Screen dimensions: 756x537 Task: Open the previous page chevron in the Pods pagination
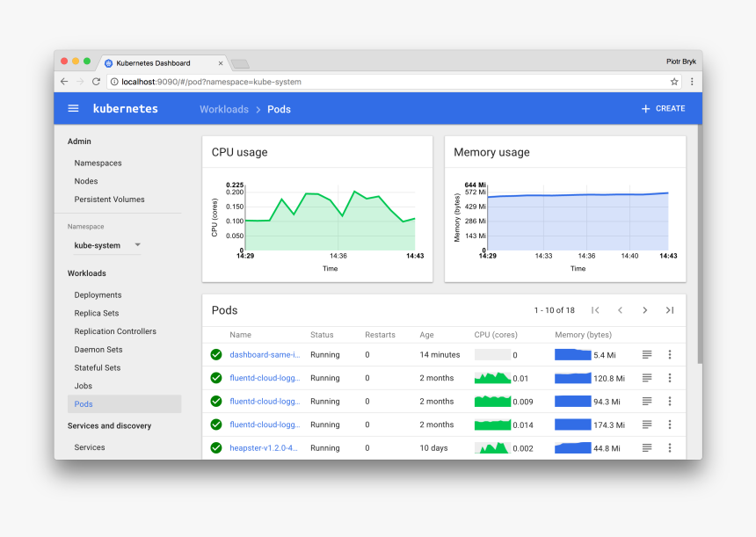(x=620, y=310)
